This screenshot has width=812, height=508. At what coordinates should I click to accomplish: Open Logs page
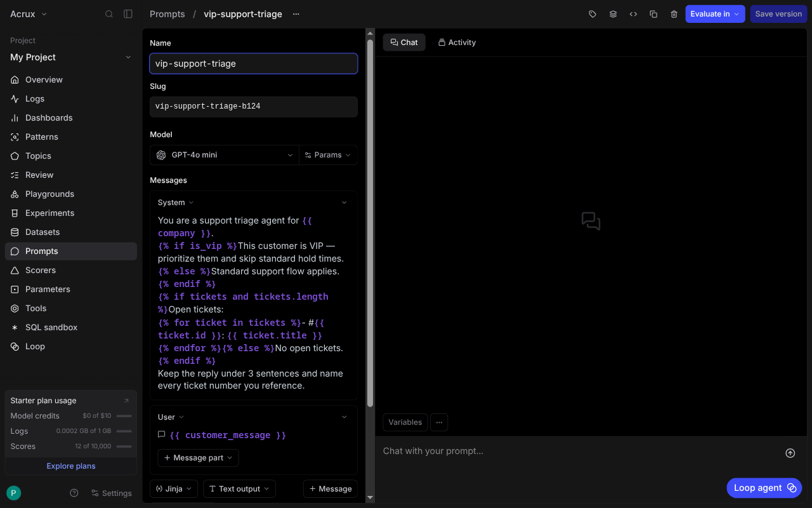coord(71,99)
